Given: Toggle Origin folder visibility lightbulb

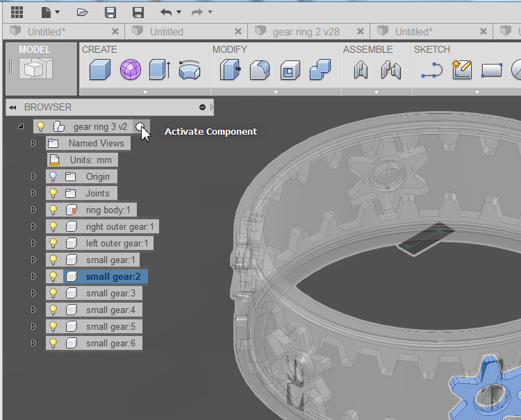Looking at the screenshot, I should pos(53,176).
